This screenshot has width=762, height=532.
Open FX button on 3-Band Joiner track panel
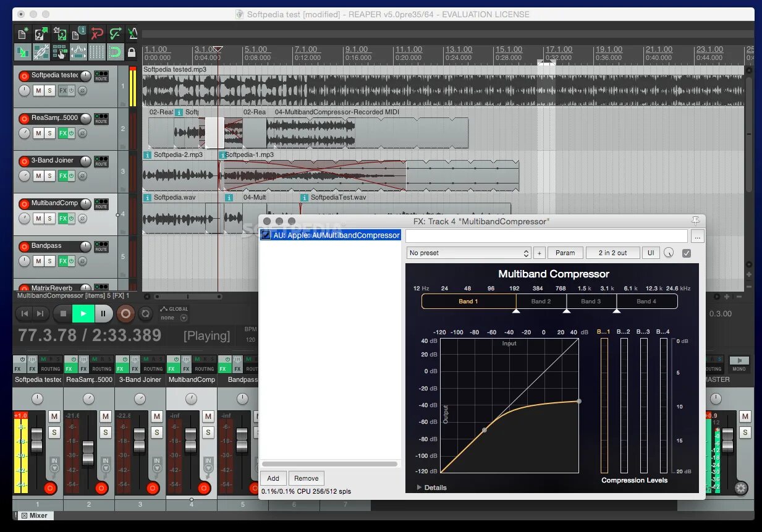(x=62, y=176)
